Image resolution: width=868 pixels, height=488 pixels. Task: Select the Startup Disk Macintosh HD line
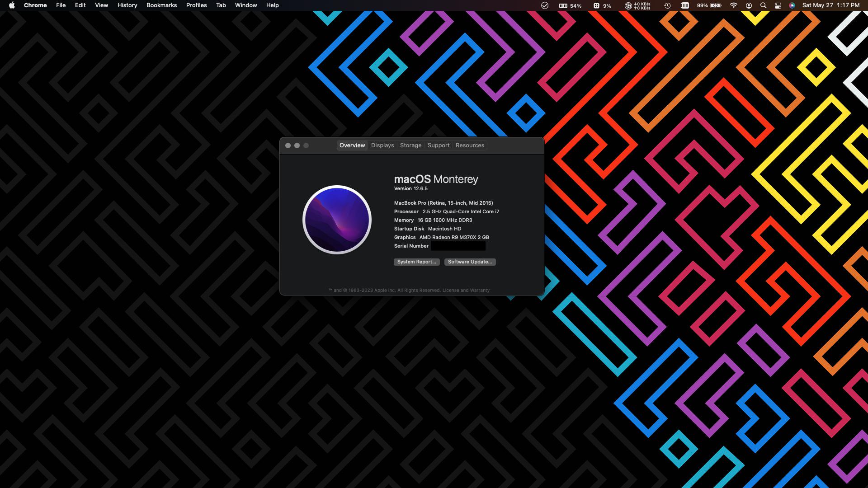tap(428, 229)
